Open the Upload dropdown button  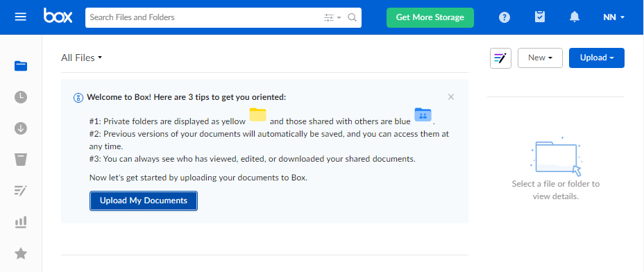tap(597, 58)
